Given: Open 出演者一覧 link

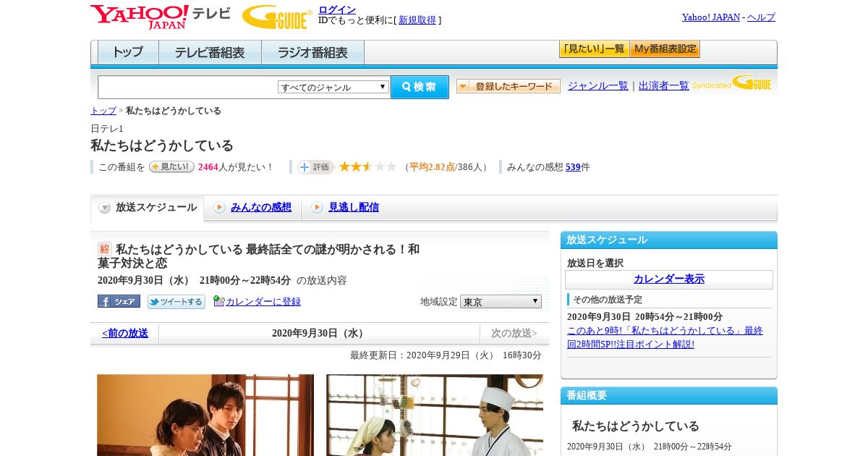Looking at the screenshot, I should click(x=663, y=85).
